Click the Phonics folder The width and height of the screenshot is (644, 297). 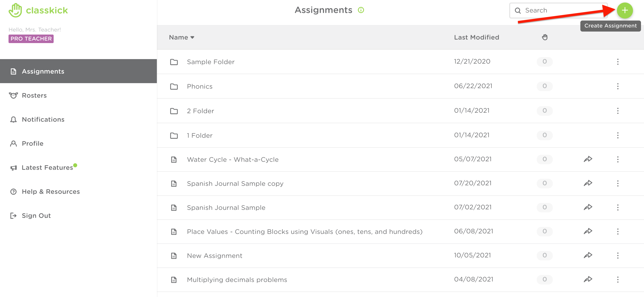tap(200, 86)
